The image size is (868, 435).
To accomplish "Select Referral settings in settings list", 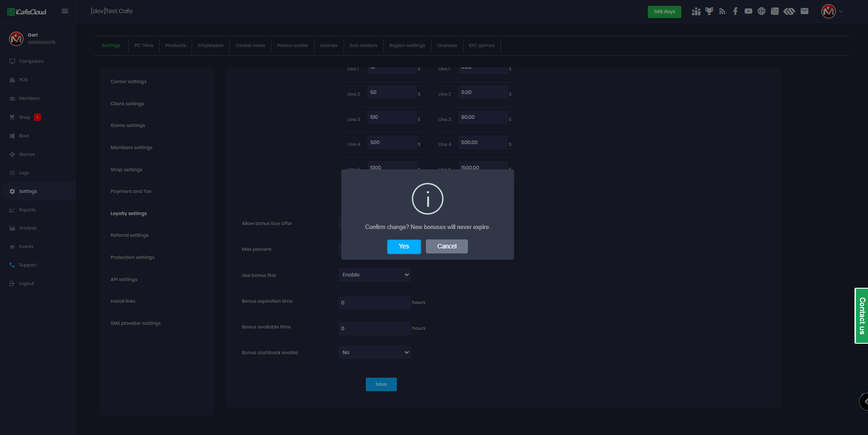I will pos(129,235).
